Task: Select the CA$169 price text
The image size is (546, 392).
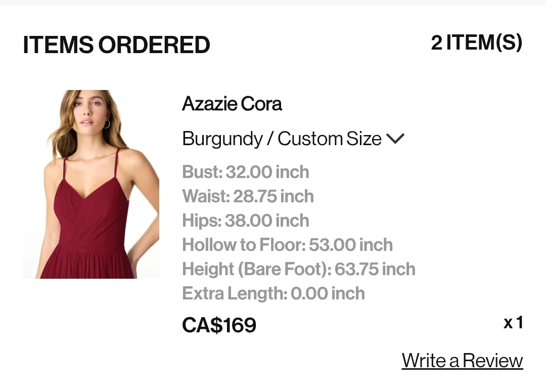Action: (219, 325)
